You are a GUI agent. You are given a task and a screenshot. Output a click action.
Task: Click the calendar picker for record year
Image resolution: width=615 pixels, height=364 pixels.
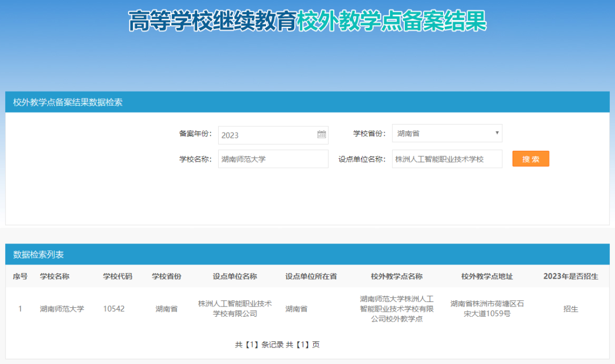point(322,135)
